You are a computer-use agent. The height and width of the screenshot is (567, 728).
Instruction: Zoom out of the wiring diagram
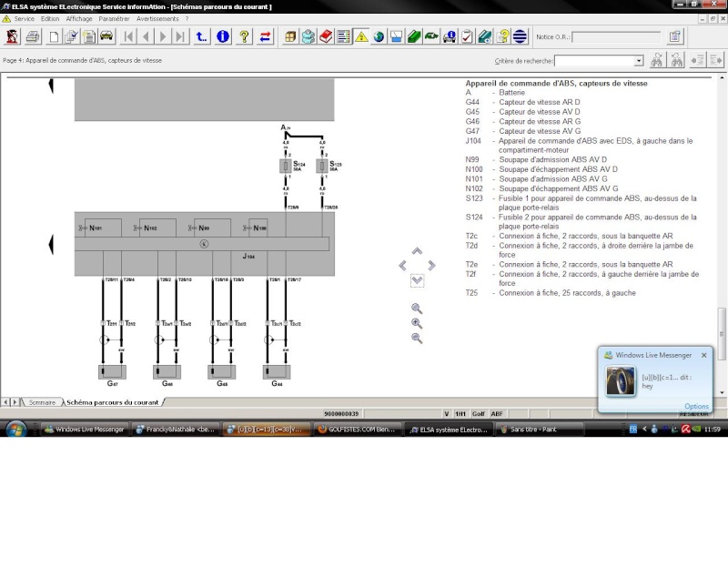pos(417,338)
